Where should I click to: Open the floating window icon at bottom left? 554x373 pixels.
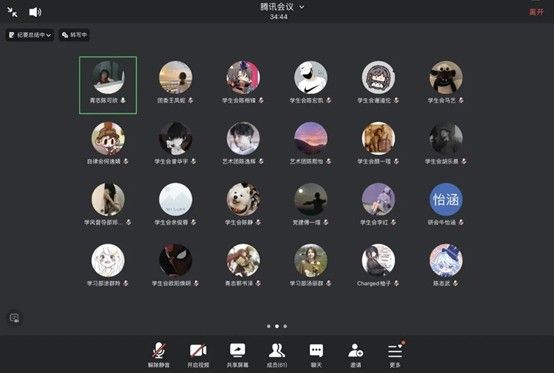click(14, 318)
